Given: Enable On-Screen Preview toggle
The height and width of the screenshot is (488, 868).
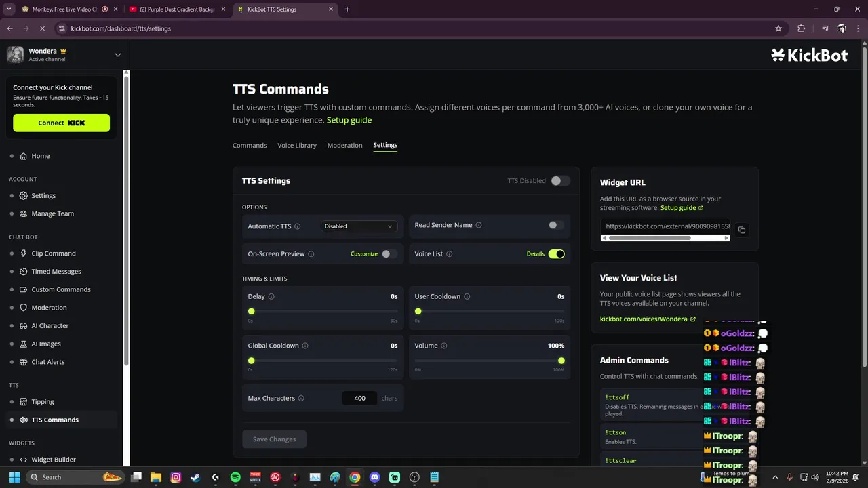Looking at the screenshot, I should [389, 254].
